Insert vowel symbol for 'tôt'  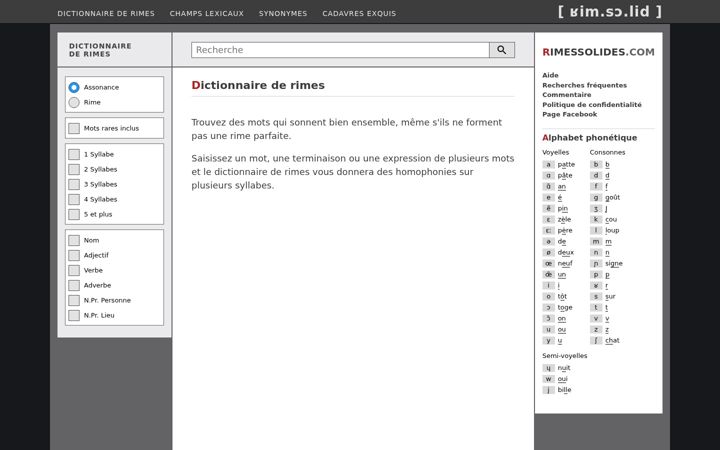tap(548, 297)
